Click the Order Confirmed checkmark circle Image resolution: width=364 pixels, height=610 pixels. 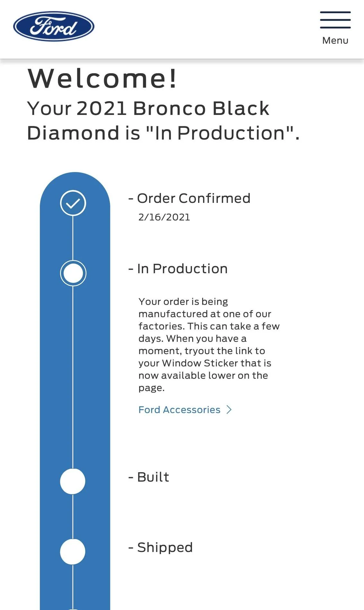coord(73,203)
